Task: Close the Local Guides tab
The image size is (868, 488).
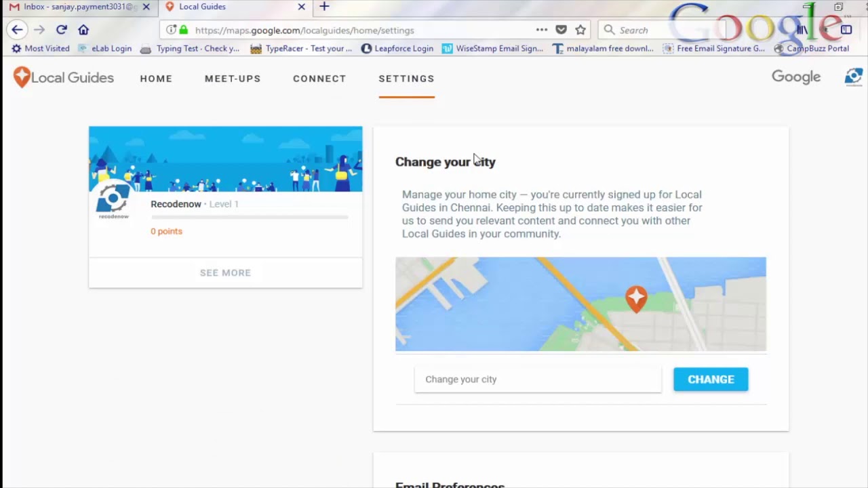Action: 302,7
